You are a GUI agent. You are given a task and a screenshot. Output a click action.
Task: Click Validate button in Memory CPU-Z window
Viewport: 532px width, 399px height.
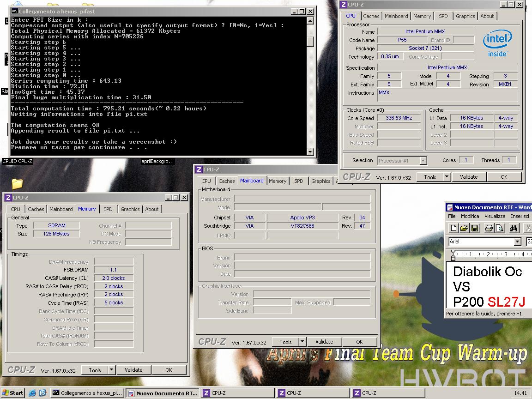coord(133,370)
